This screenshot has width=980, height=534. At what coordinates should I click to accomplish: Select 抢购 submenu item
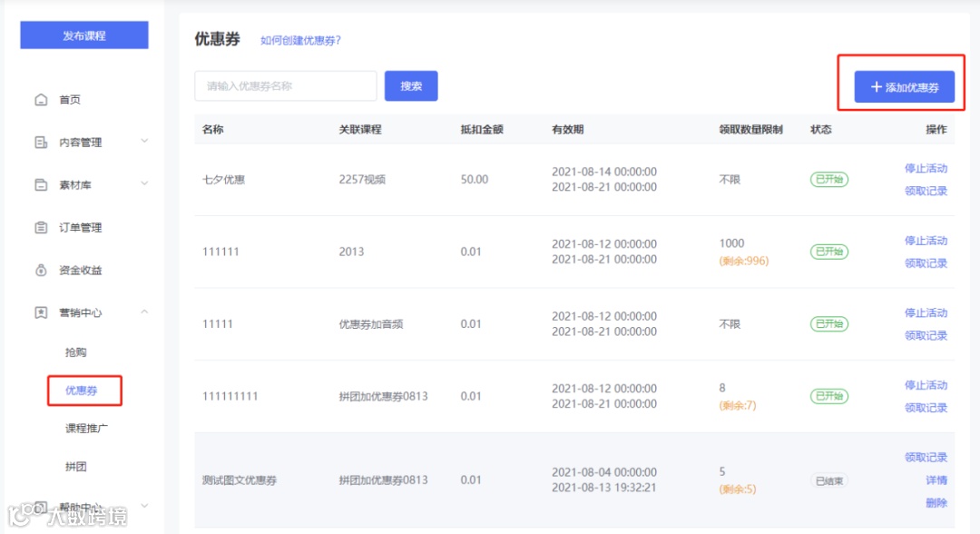75,352
